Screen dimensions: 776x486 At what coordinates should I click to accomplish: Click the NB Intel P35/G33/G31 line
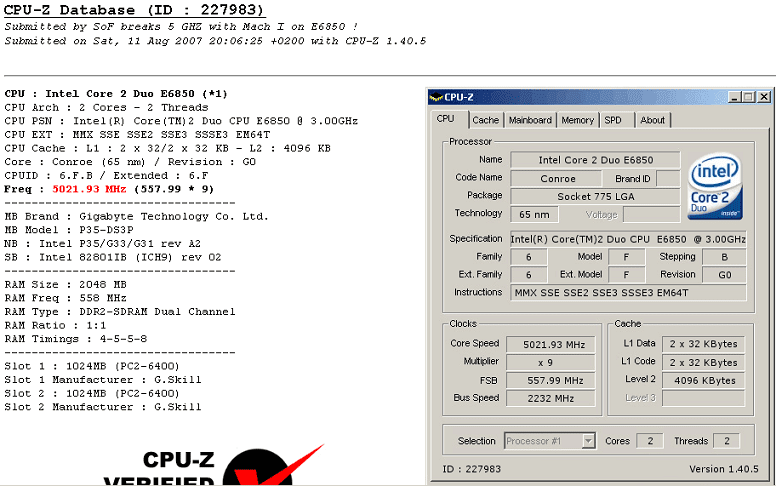[x=102, y=243]
